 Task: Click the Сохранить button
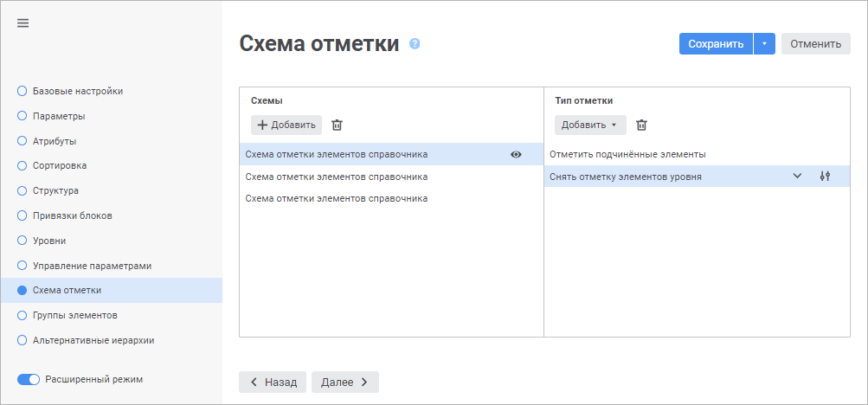click(716, 44)
